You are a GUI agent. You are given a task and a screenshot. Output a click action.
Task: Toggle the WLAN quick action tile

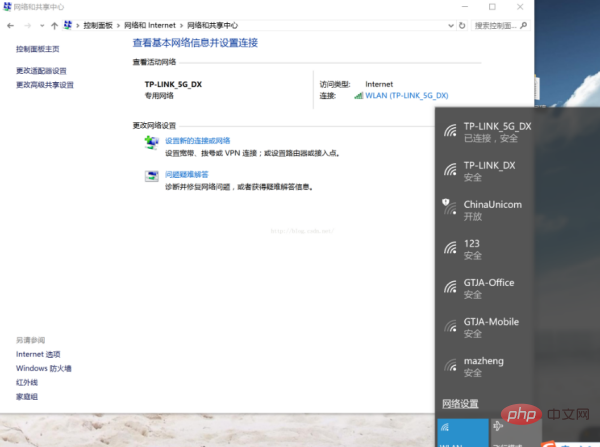coord(463,433)
